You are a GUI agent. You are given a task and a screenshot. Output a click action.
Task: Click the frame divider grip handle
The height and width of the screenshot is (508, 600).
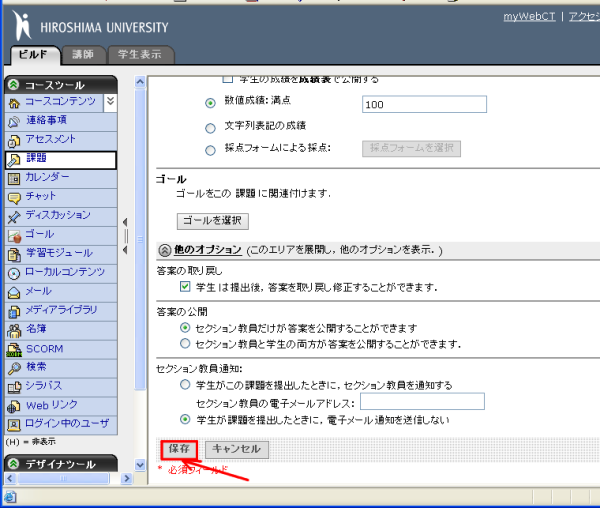tap(126, 236)
